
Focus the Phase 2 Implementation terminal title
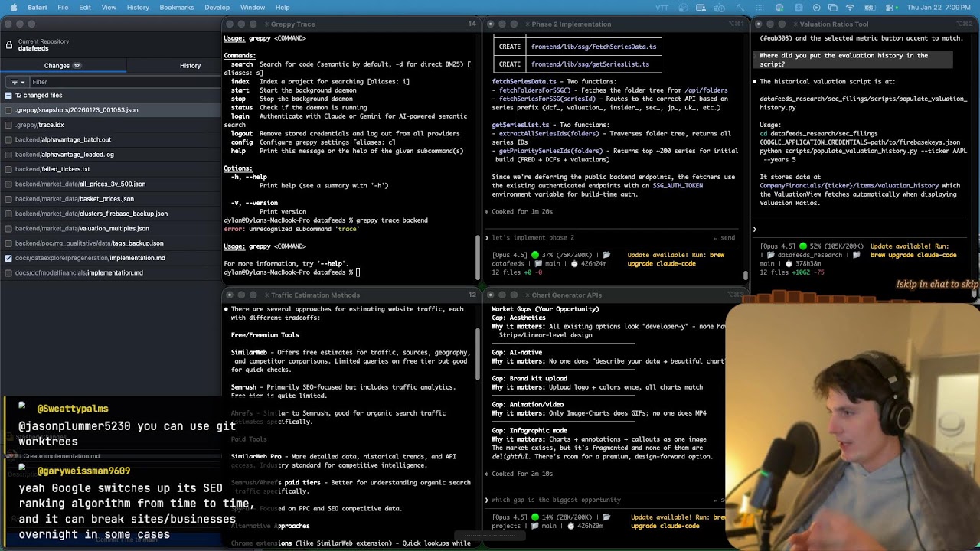tap(571, 24)
